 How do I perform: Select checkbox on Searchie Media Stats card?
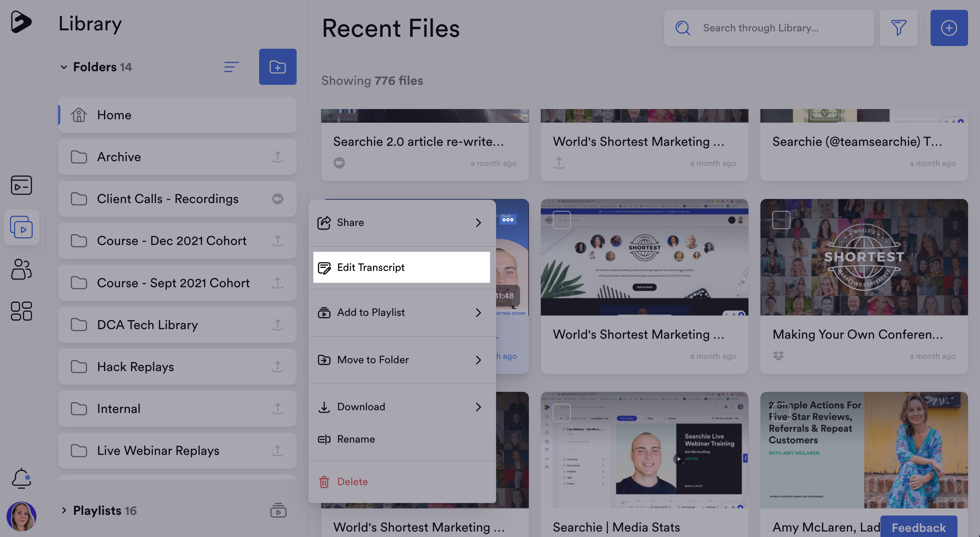click(x=562, y=413)
